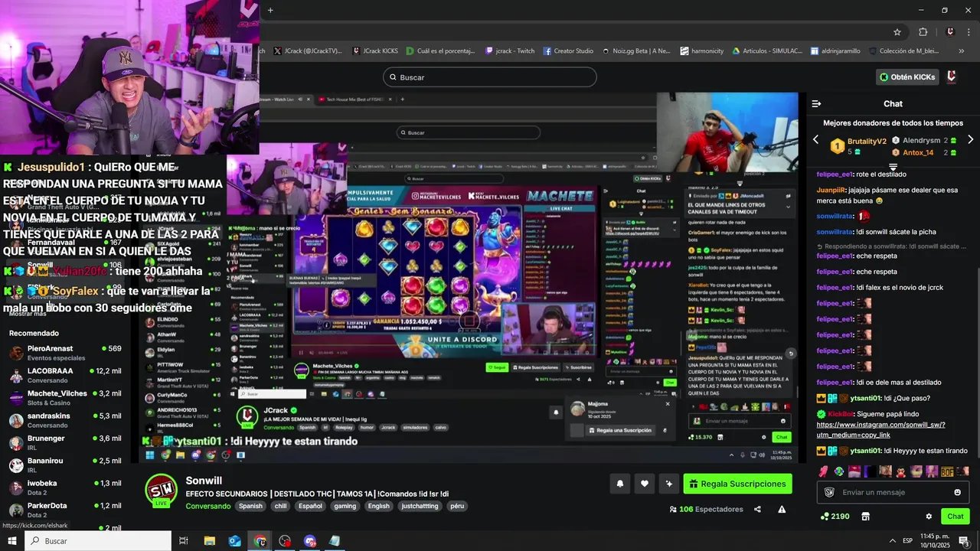Open the aldrinjaramillo bookmark

coord(835,51)
